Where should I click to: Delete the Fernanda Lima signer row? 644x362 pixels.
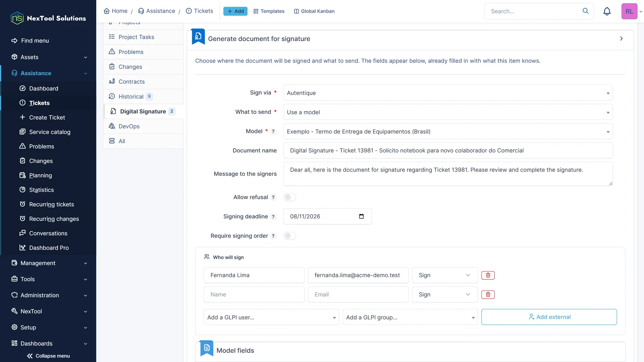point(488,275)
